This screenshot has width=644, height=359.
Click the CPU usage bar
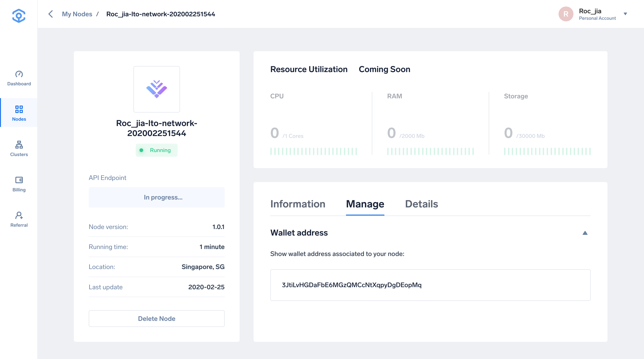[313, 151]
